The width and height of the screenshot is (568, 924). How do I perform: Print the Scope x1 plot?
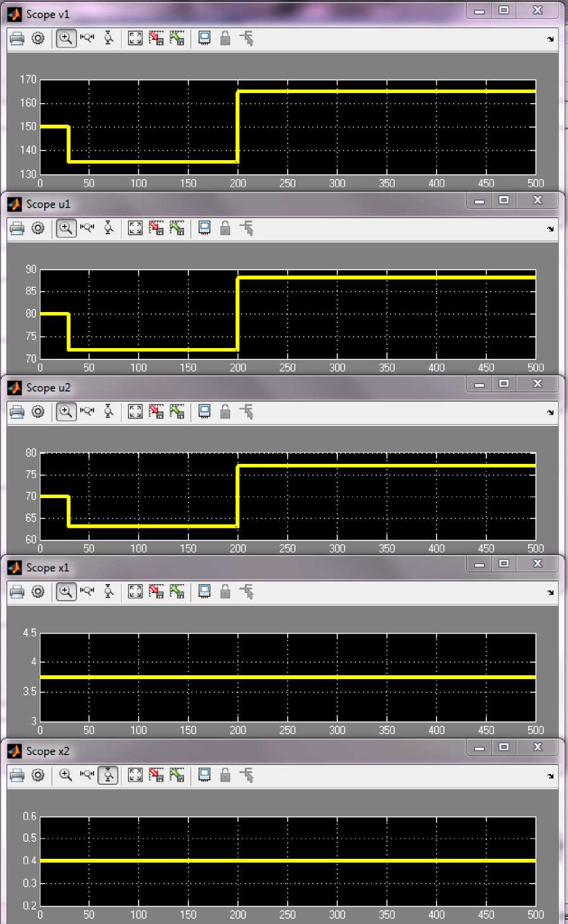coord(17,592)
